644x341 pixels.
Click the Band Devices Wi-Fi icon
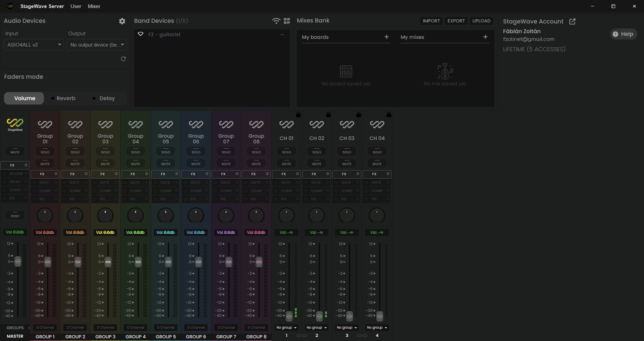point(276,21)
